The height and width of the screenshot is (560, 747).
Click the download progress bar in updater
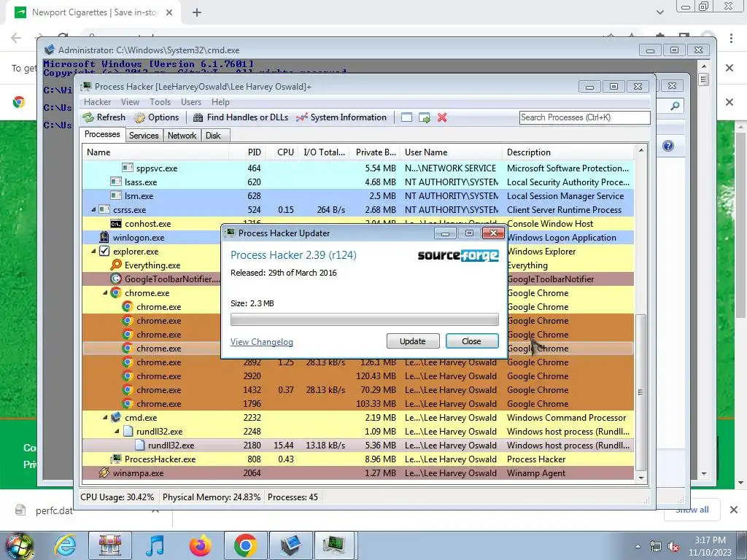tap(365, 319)
